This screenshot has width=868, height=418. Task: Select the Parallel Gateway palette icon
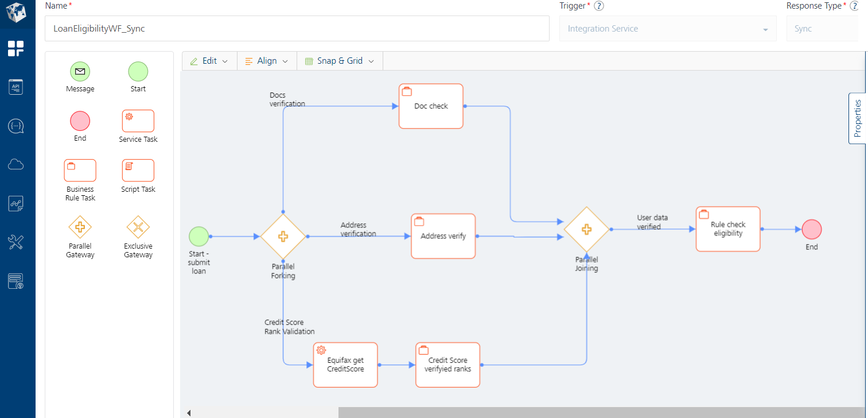pyautogui.click(x=80, y=227)
